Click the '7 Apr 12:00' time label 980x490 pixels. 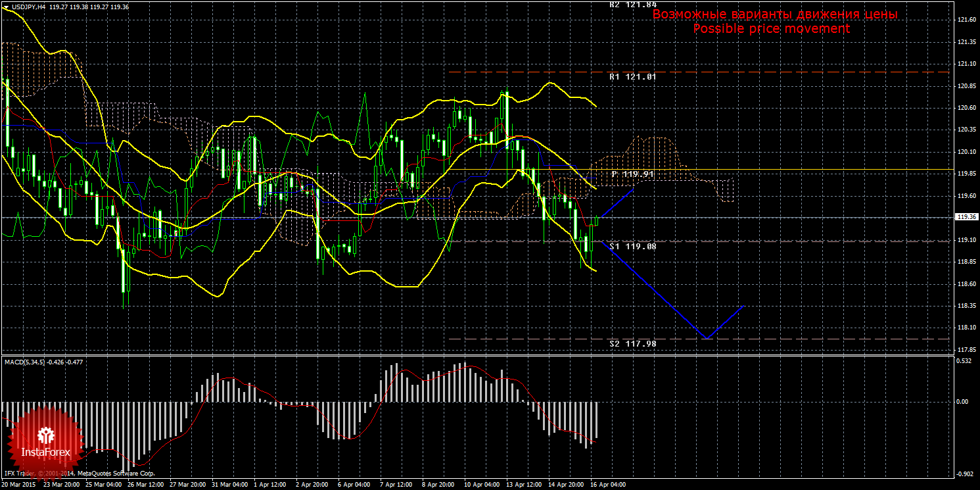pos(397,485)
